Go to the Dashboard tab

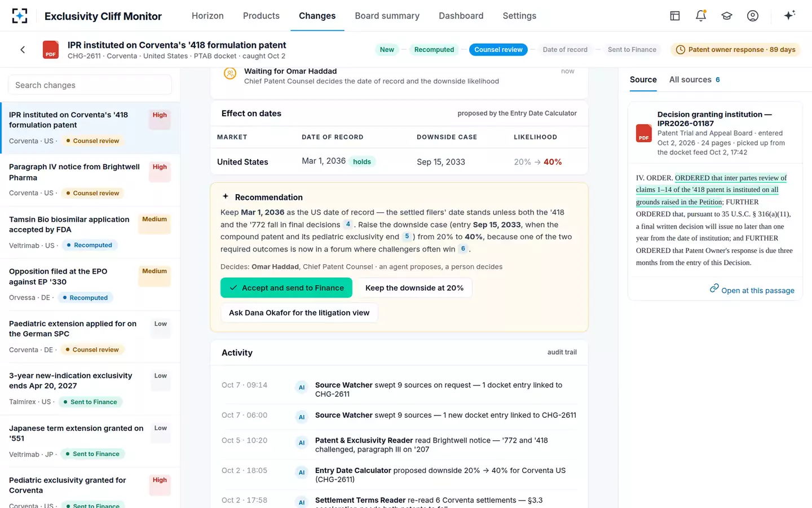[x=461, y=16]
